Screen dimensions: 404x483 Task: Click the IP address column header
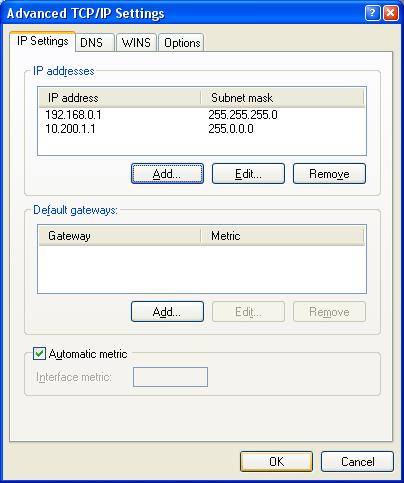click(120, 98)
